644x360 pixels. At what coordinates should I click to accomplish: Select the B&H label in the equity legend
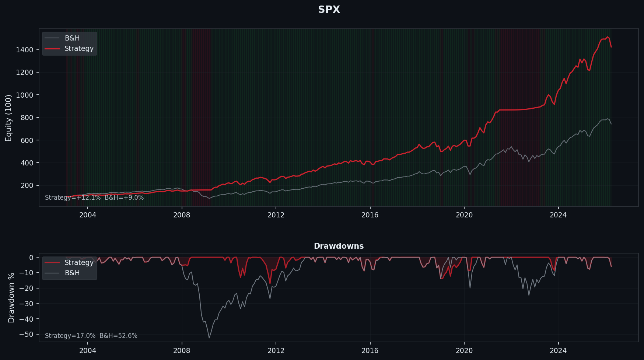coord(72,38)
